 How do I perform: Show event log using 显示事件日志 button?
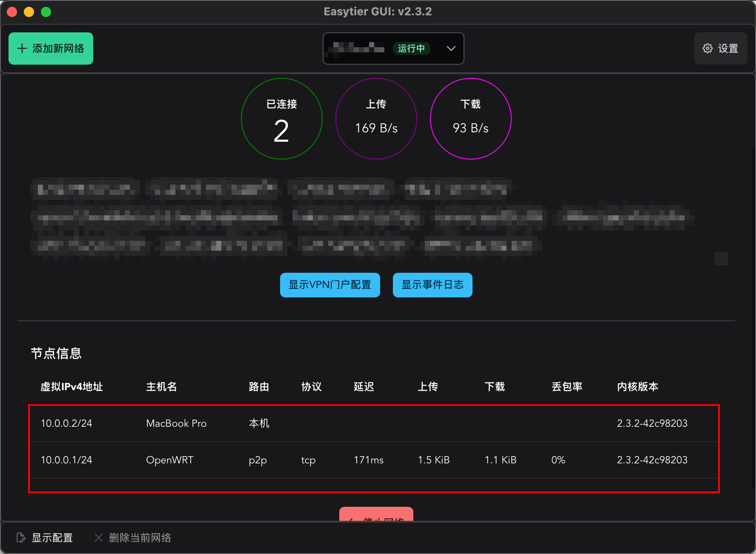click(432, 285)
